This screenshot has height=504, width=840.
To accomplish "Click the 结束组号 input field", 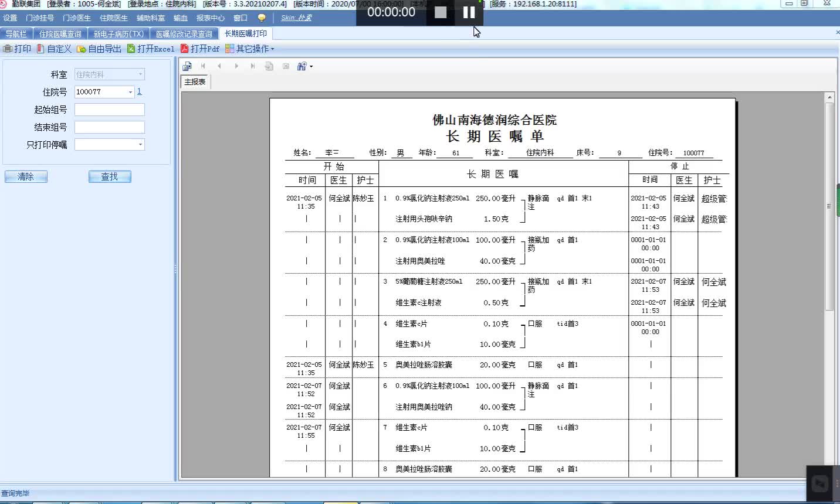I will click(x=110, y=127).
